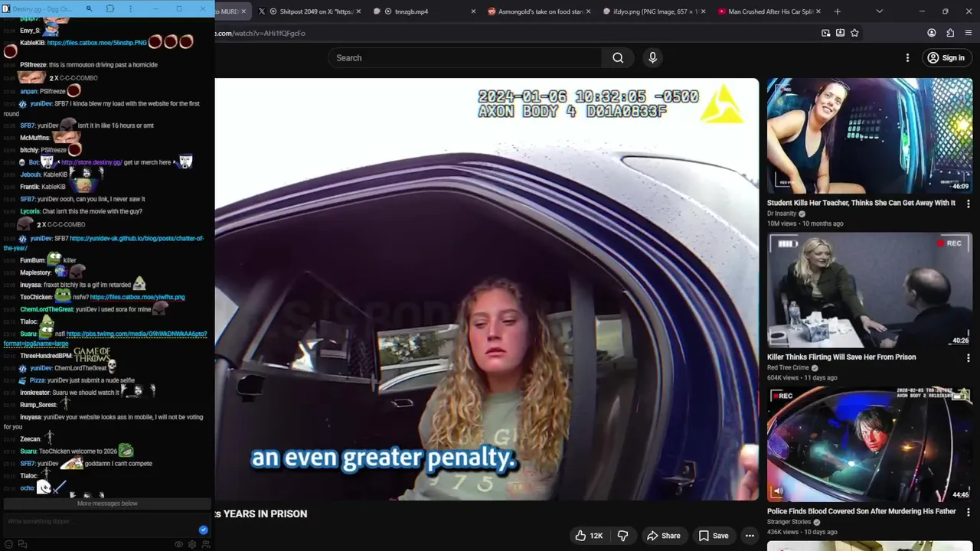Open Stranger Stories channel link
980x551 pixels.
(789, 522)
